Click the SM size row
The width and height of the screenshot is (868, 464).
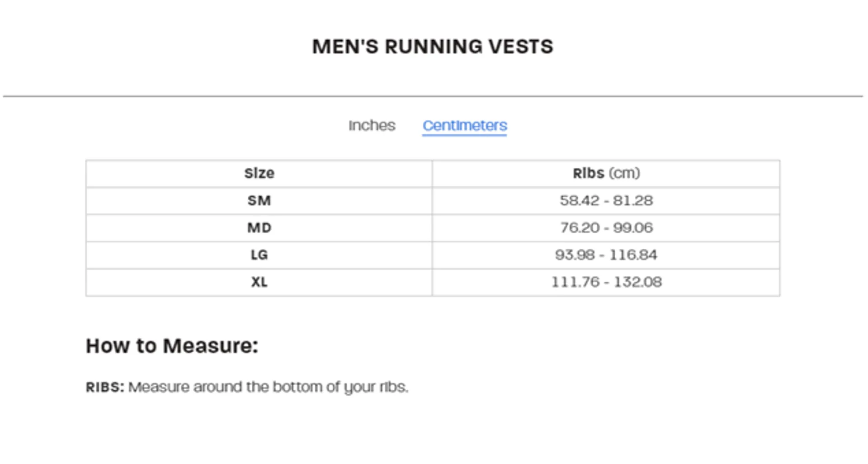coord(259,200)
